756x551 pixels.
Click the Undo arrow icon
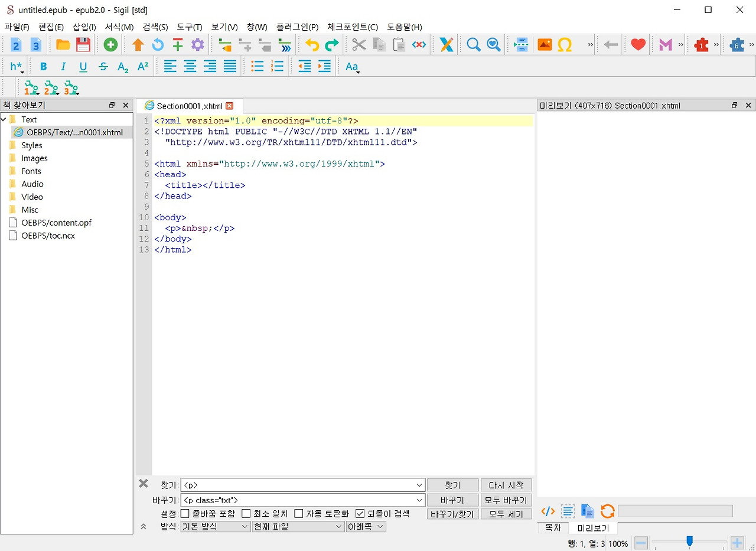pos(312,45)
